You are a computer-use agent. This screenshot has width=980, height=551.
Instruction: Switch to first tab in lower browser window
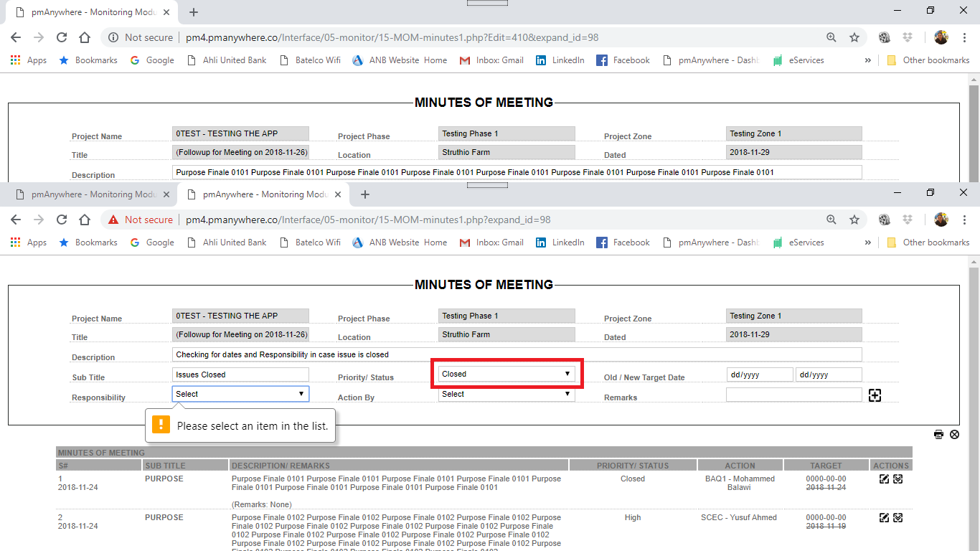pyautogui.click(x=85, y=194)
